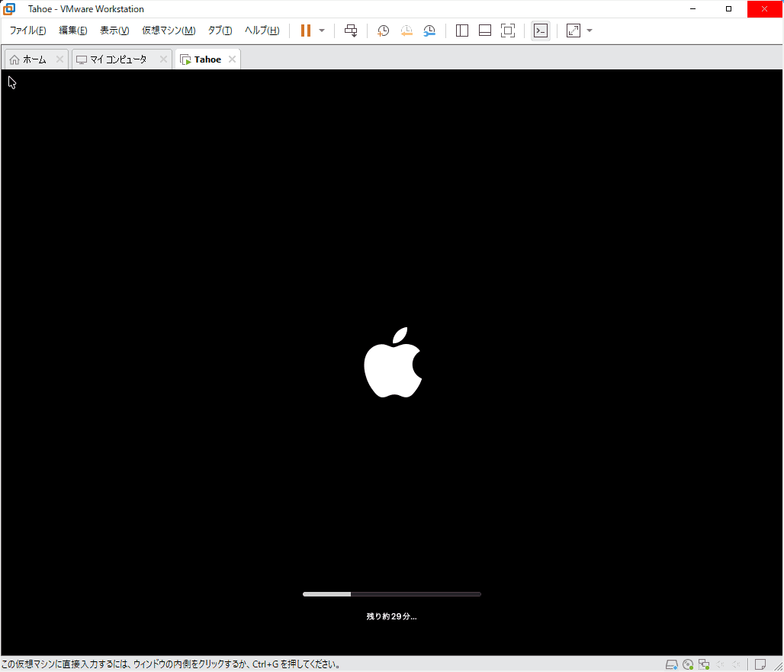This screenshot has width=784, height=672.
Task: Take a snapshot of this virtual machine
Action: 383,31
